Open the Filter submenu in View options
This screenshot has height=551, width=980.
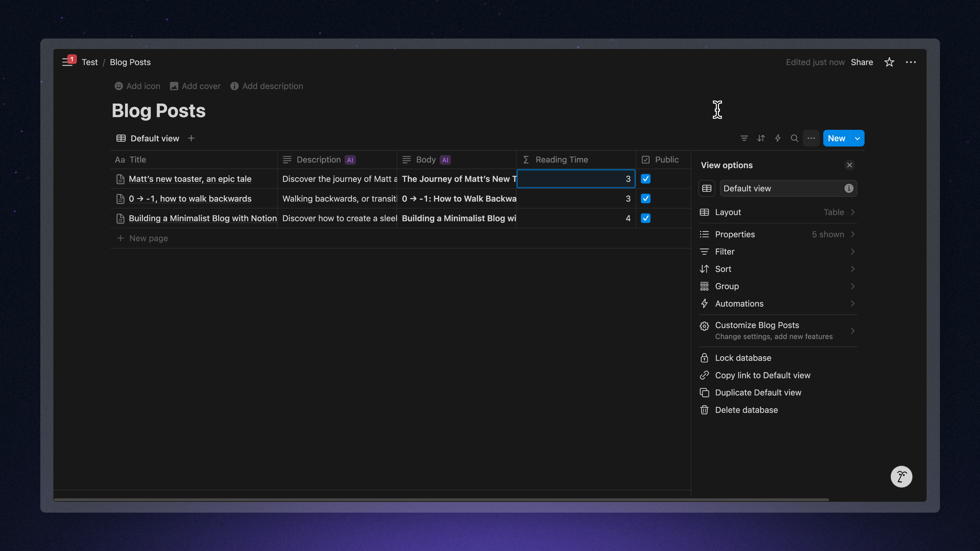pos(778,252)
